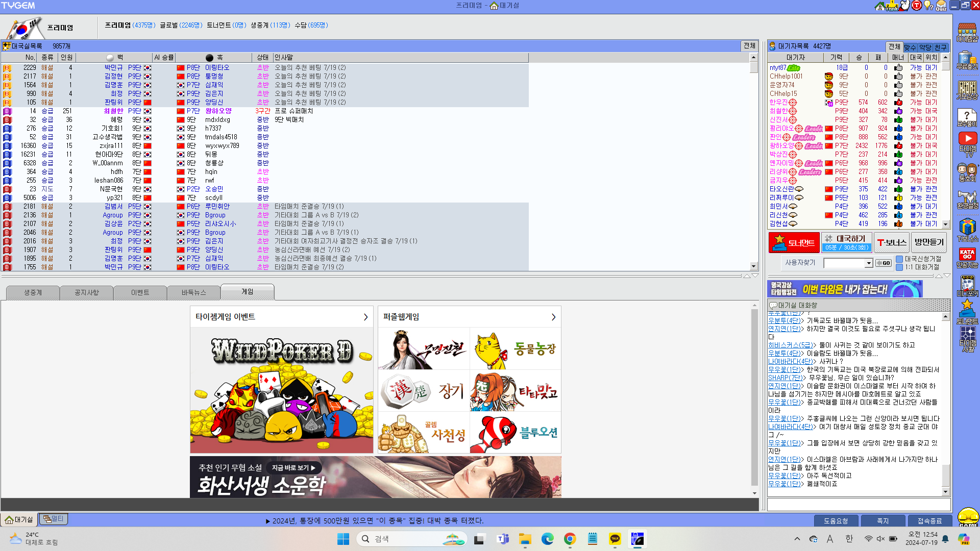The width and height of the screenshot is (980, 551).
Task: Click the chat message input field
Action: 859,505
